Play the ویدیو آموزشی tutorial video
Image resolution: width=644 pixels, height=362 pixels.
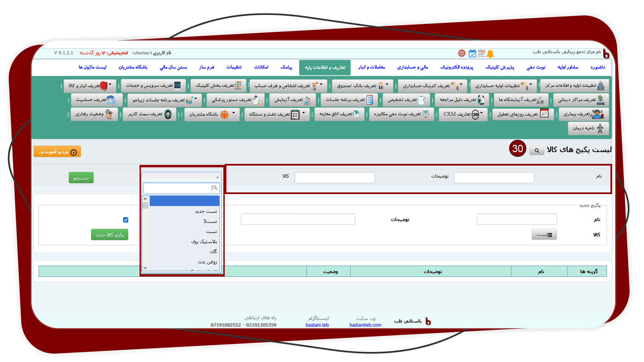[x=57, y=152]
